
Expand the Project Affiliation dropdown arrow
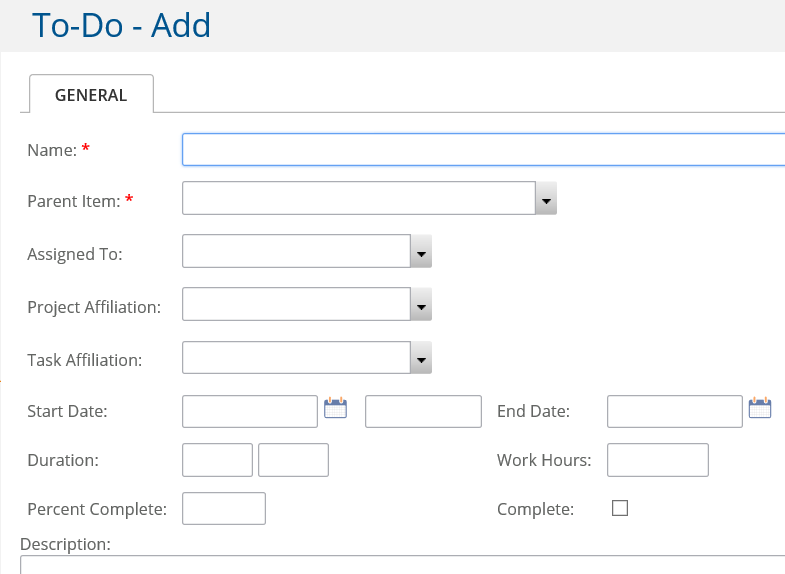[x=421, y=304]
